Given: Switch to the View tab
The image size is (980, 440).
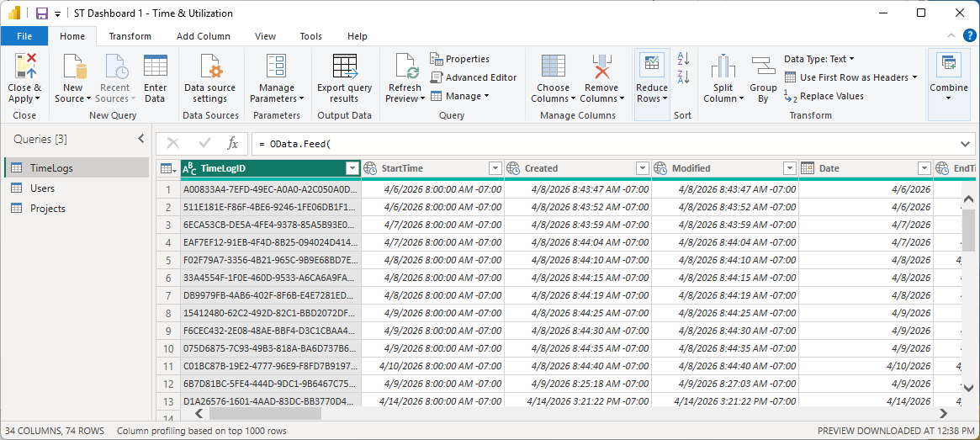Looking at the screenshot, I should tap(266, 36).
